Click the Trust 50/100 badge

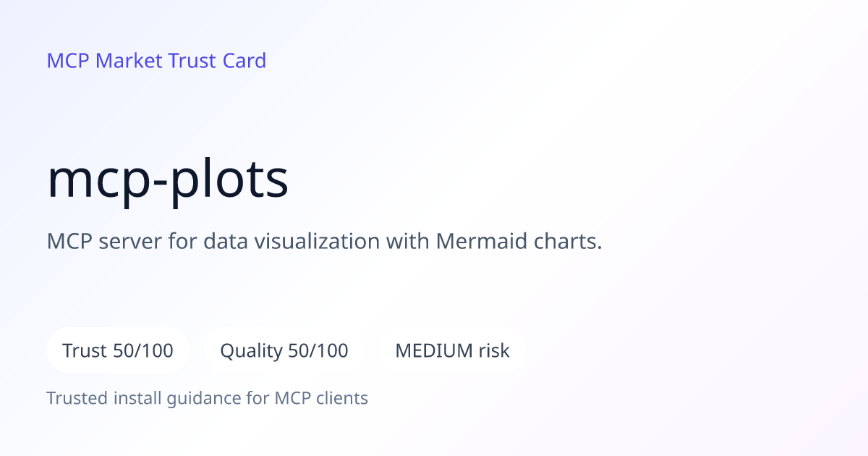pos(118,351)
